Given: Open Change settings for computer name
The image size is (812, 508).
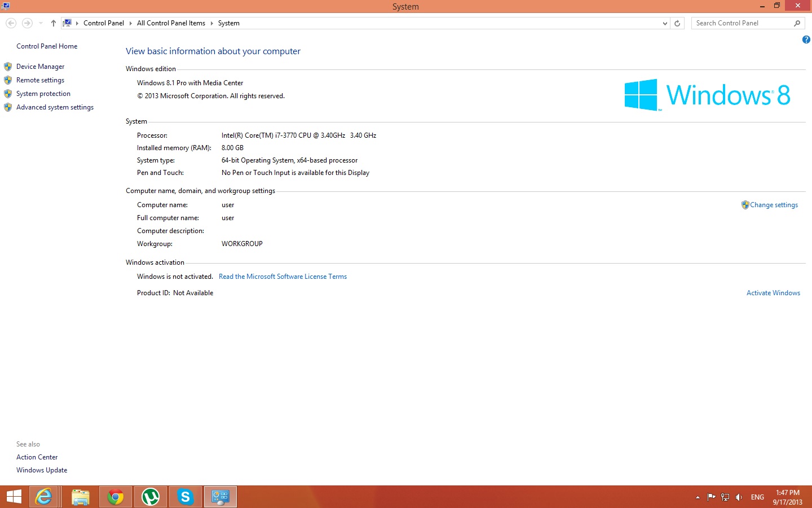Looking at the screenshot, I should (774, 205).
